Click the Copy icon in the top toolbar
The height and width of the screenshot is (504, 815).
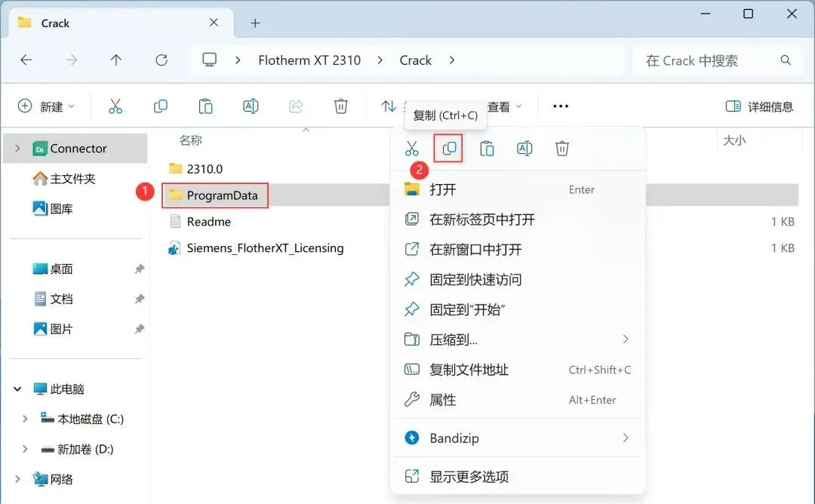(x=161, y=106)
